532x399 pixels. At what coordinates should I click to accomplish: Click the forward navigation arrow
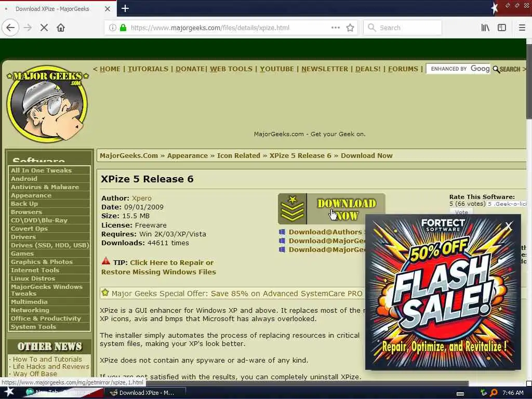[28, 28]
